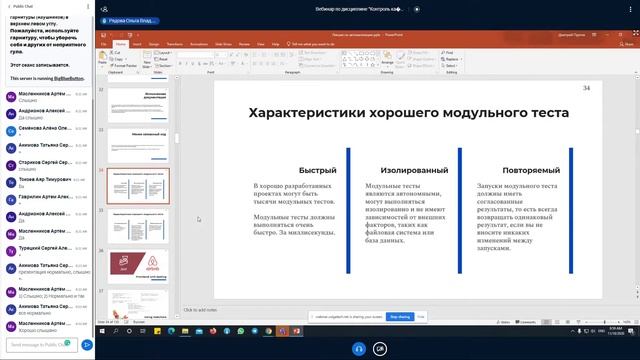This screenshot has width=640, height=360.
Task: Click the zoom slider in the status bar
Action: [x=604, y=322]
